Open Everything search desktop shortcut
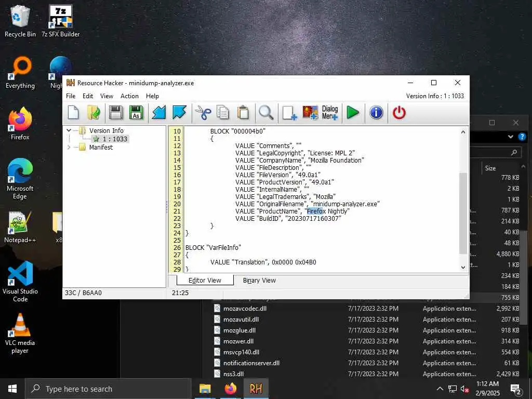Screen dimensions: 532x399 point(20,73)
